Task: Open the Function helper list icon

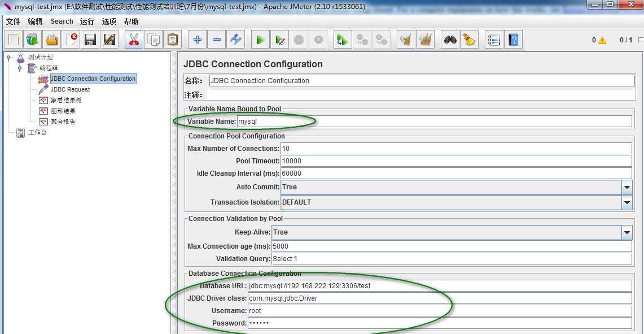Action: 494,40
